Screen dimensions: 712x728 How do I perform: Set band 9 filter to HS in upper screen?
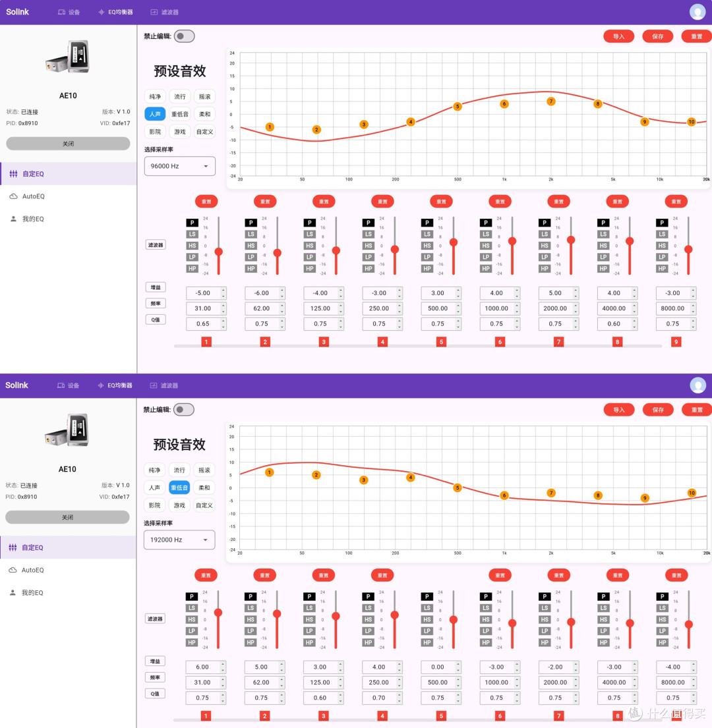[662, 246]
